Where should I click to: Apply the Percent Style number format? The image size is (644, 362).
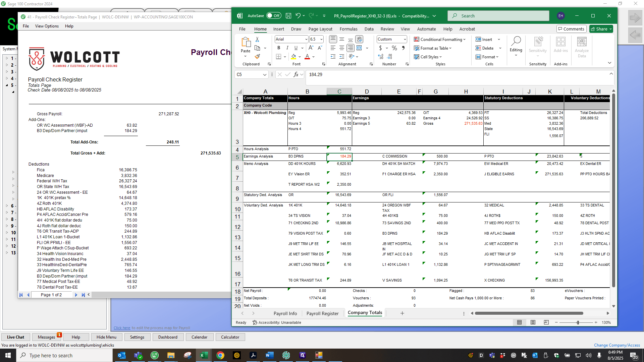[394, 48]
